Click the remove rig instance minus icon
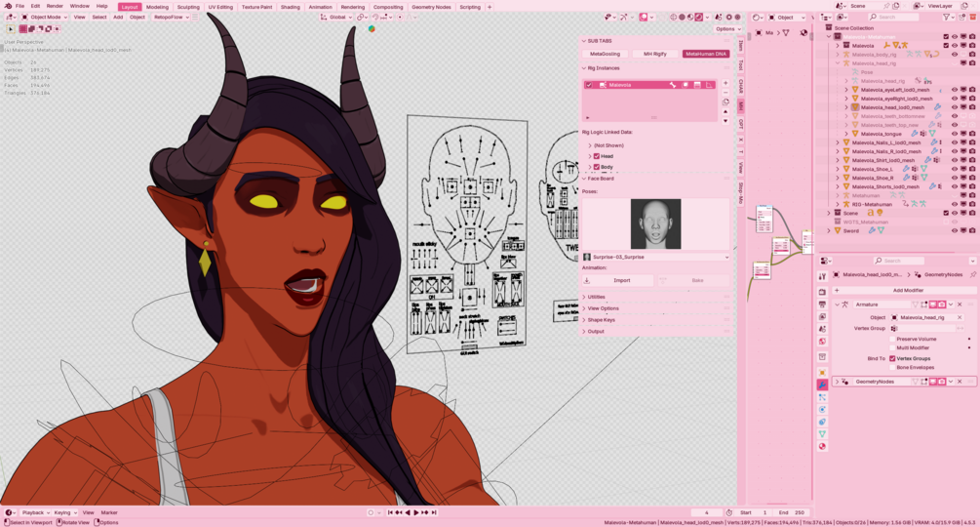 pos(725,92)
